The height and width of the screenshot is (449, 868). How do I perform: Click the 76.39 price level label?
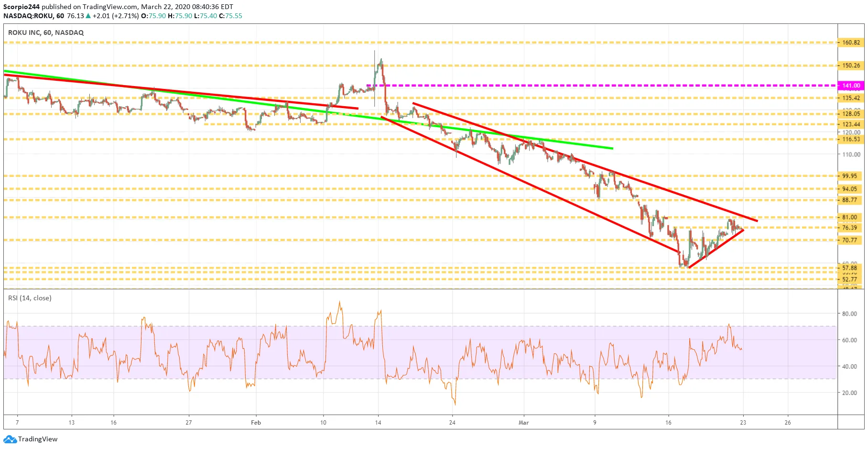pos(849,228)
